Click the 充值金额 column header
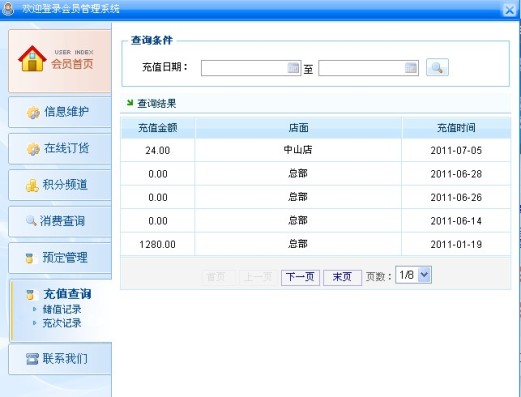 (158, 128)
